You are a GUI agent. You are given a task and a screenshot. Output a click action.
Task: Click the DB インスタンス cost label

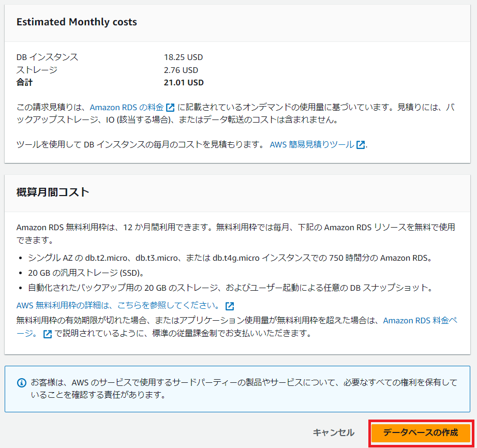pyautogui.click(x=47, y=57)
